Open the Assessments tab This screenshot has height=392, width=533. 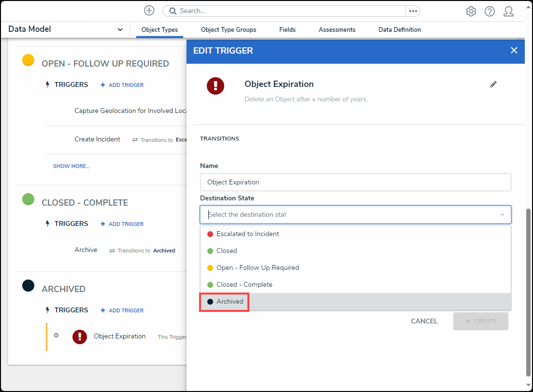coord(337,30)
